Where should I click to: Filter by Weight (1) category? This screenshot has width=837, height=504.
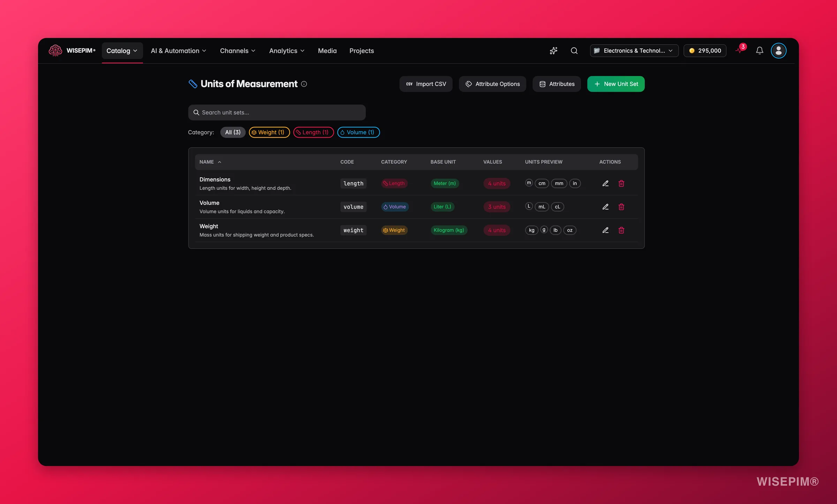coord(269,132)
